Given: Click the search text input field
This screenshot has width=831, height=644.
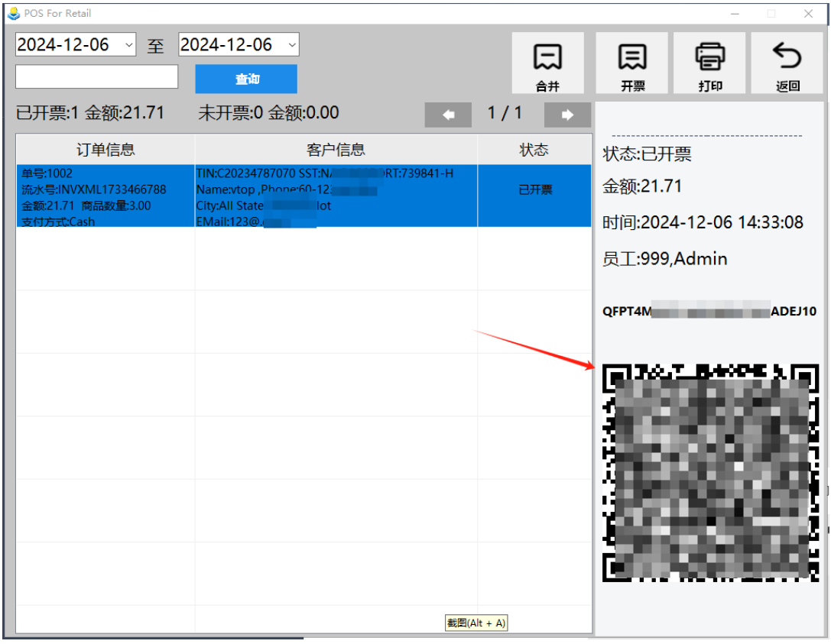Looking at the screenshot, I should (97, 77).
